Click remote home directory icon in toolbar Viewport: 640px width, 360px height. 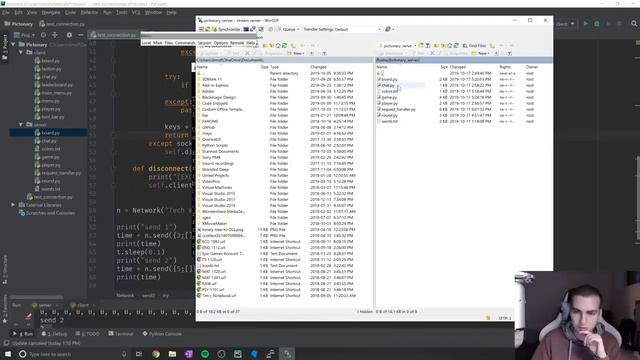coord(450,46)
